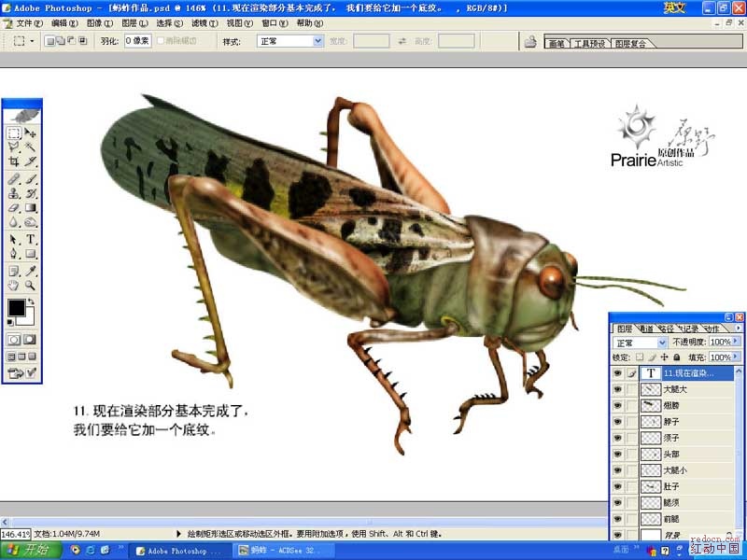747x560 pixels.
Task: Hide the 翅膀 layer
Action: 618,406
